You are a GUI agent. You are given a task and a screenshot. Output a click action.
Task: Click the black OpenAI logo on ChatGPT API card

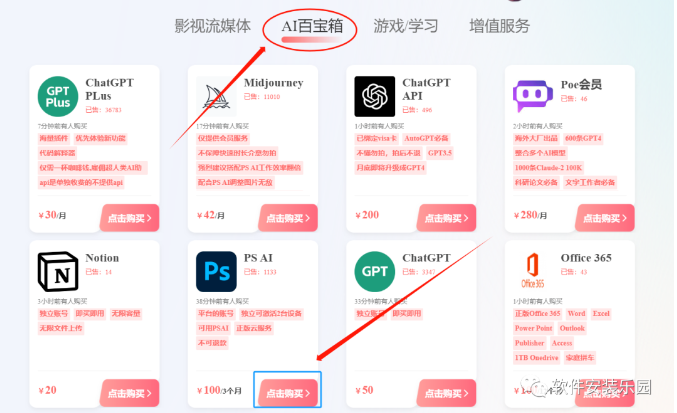tap(375, 97)
